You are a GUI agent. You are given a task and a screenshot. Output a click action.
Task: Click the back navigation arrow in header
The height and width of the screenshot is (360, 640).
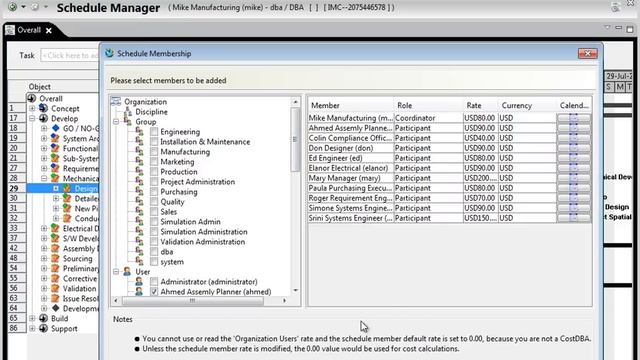tap(13, 7)
